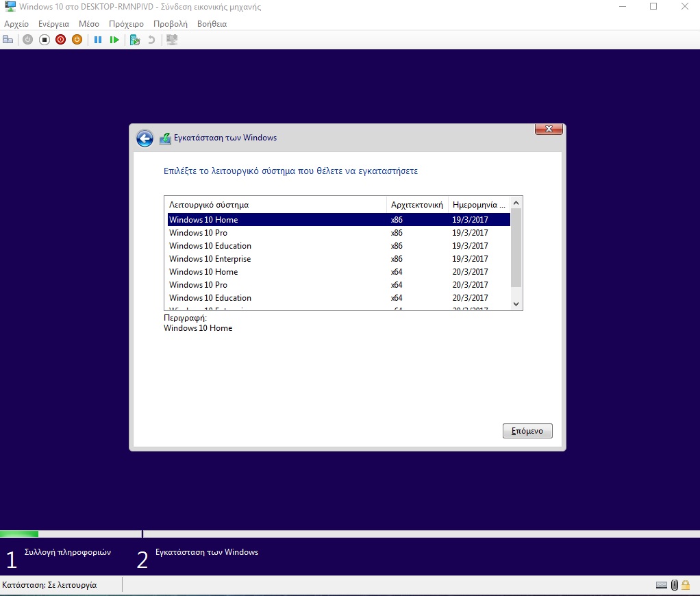Click the Αρχιτεκτονική column header
The width and height of the screenshot is (700, 596).
(417, 205)
